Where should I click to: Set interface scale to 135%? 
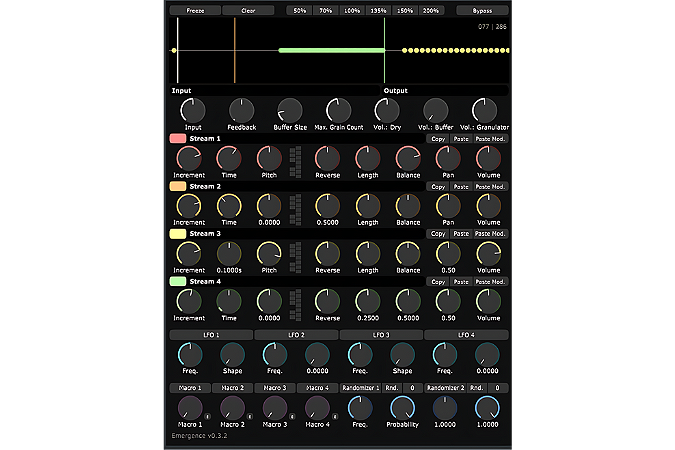pyautogui.click(x=378, y=10)
